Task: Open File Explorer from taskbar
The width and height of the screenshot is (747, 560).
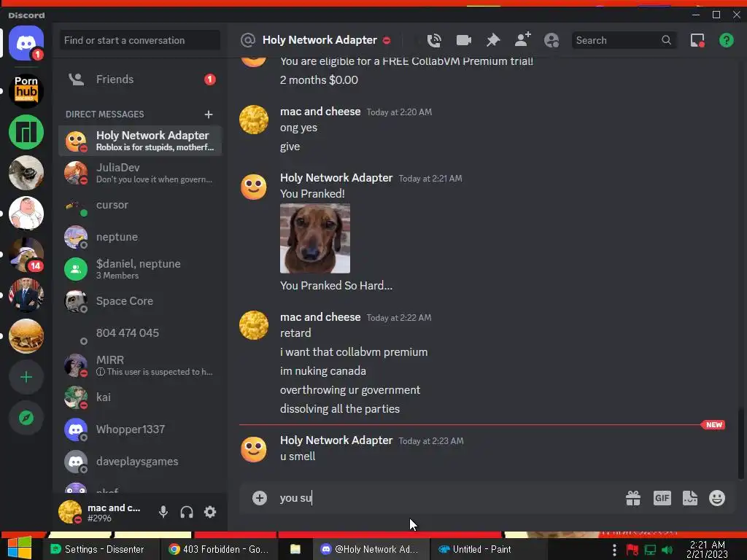Action: [295, 550]
